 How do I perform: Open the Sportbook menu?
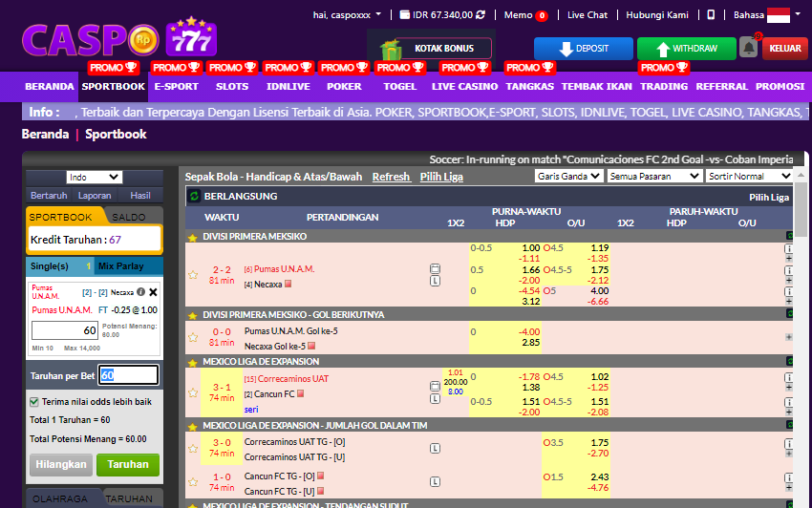point(114,87)
